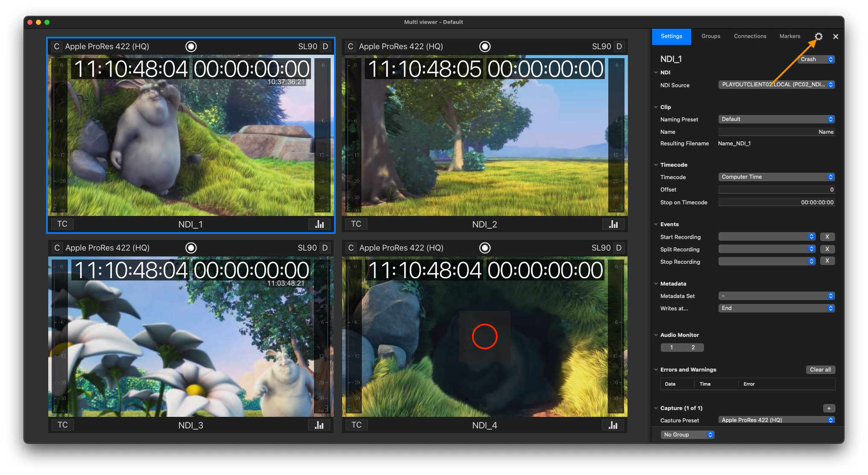Clear the Split Recording event with X
Screen dimensions: 868x475
pos(827,249)
